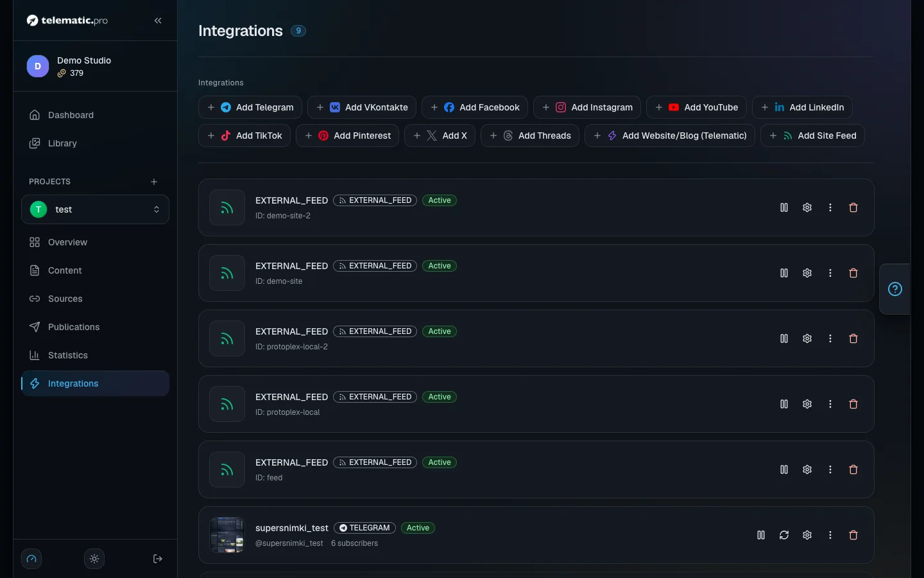Click Add YouTube integration button
This screenshot has height=578, width=924.
coord(697,107)
